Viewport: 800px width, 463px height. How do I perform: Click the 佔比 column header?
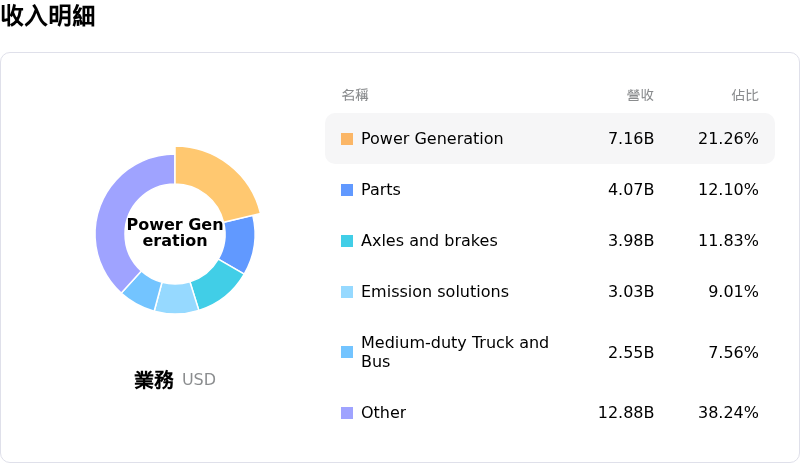click(744, 95)
